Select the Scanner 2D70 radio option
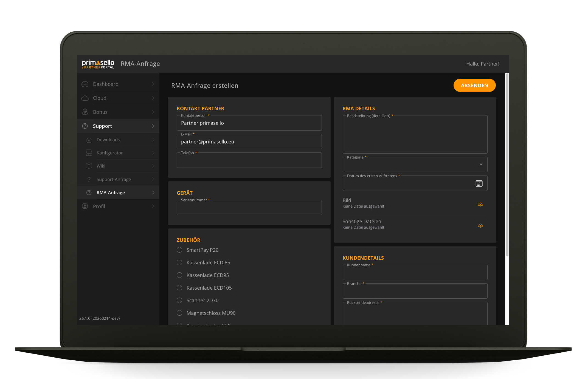The height and width of the screenshot is (379, 588). click(x=179, y=301)
